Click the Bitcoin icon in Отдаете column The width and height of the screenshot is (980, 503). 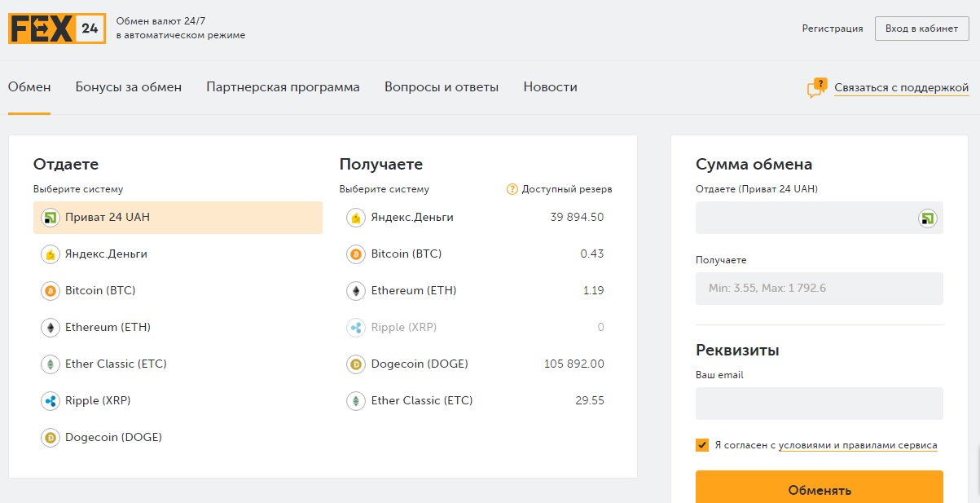tap(51, 291)
